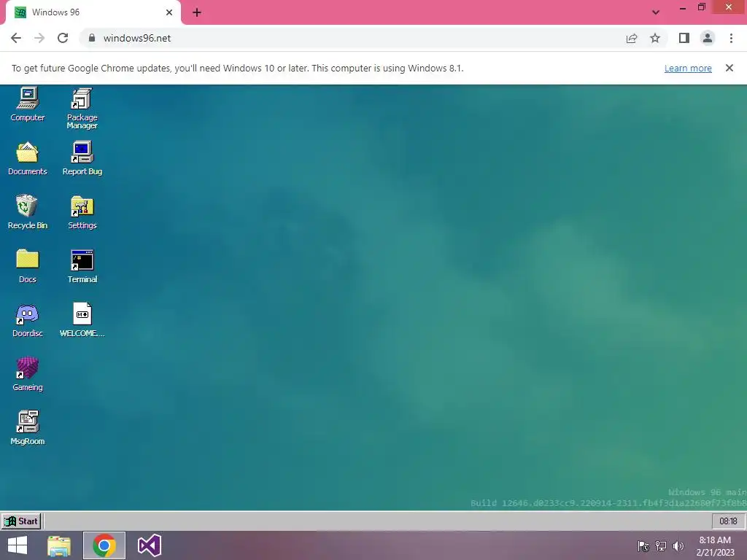Screen dimensions: 747x560
Task: Reload the windows96.net page
Action: tap(63, 38)
